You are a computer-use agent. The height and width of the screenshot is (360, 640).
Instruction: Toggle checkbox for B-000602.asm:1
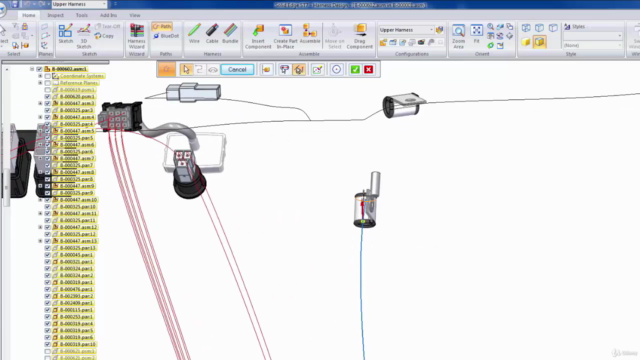pos(39,69)
